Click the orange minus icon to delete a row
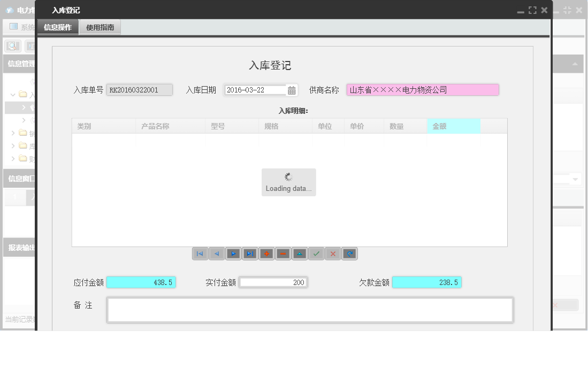 [x=283, y=253]
